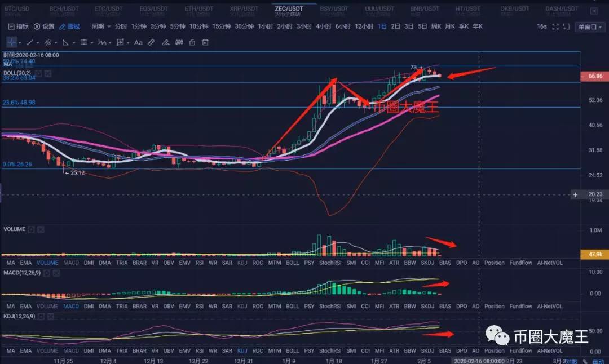
Task: Set timeframe to 分时 intraday
Action: pos(121,26)
